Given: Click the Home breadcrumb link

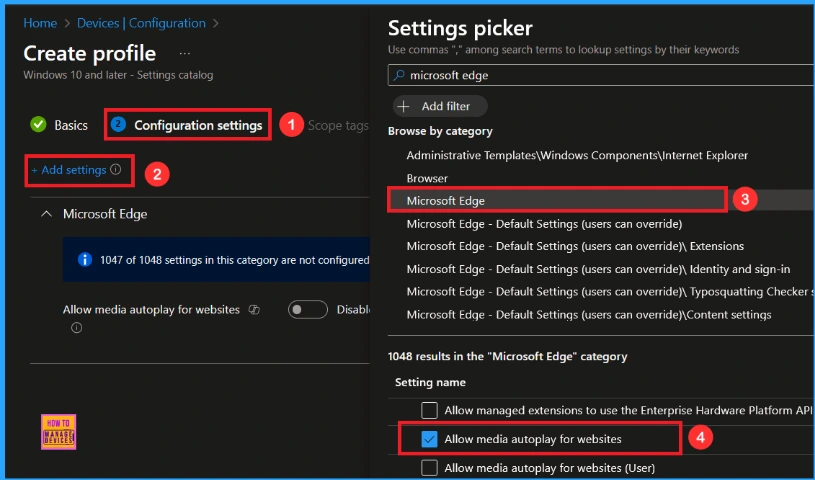Looking at the screenshot, I should tap(40, 23).
